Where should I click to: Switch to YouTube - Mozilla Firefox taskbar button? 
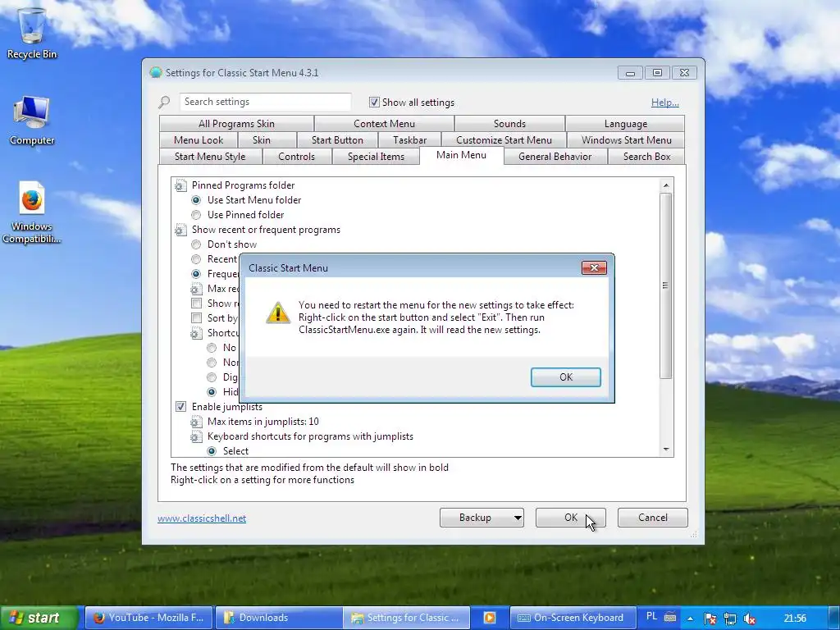pos(149,618)
